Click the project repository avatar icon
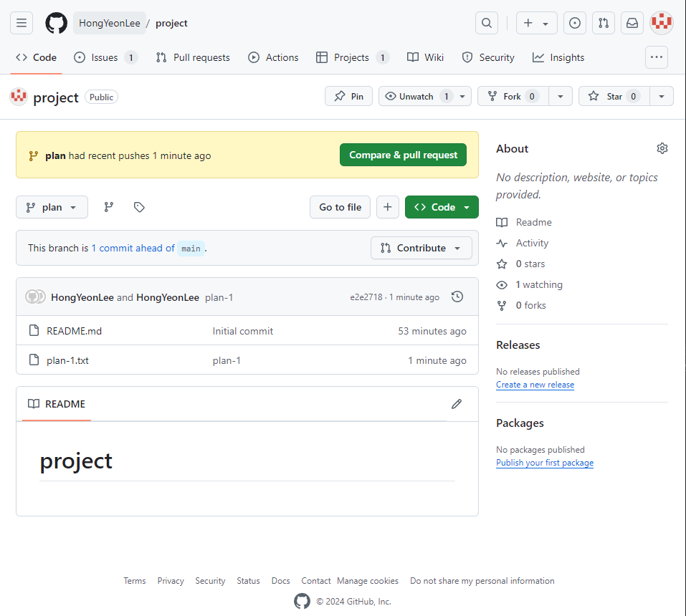The height and width of the screenshot is (616, 686). 19,97
